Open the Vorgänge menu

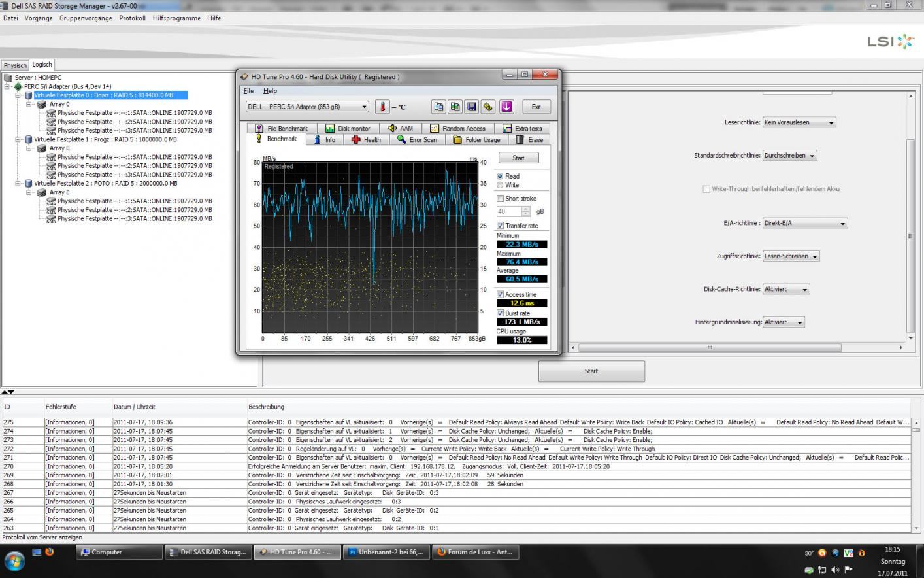[x=39, y=18]
